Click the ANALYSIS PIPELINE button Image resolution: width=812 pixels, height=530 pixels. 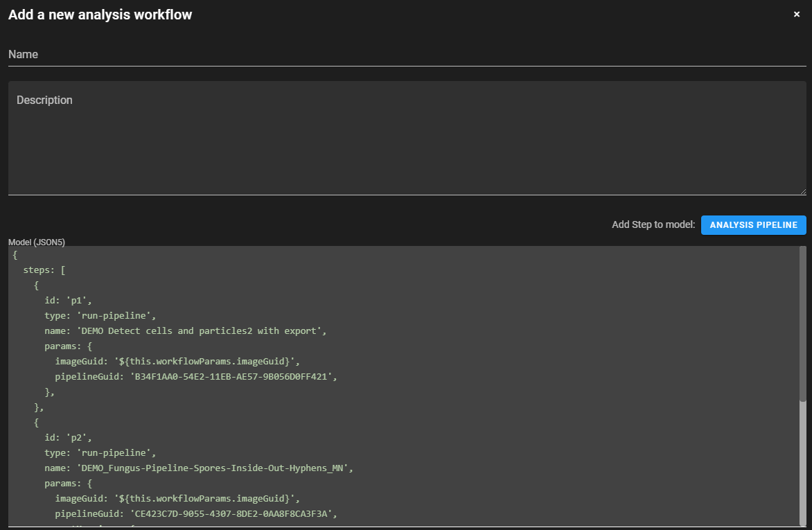pyautogui.click(x=753, y=224)
